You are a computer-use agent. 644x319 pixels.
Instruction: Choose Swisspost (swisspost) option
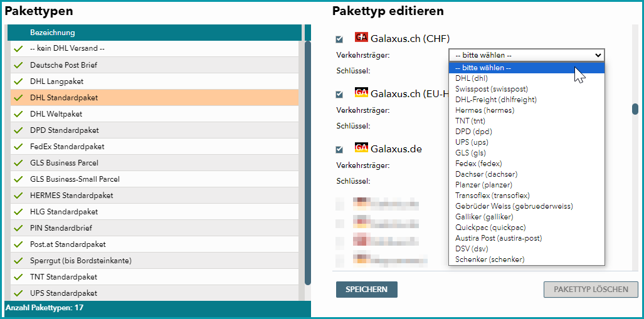click(x=527, y=88)
